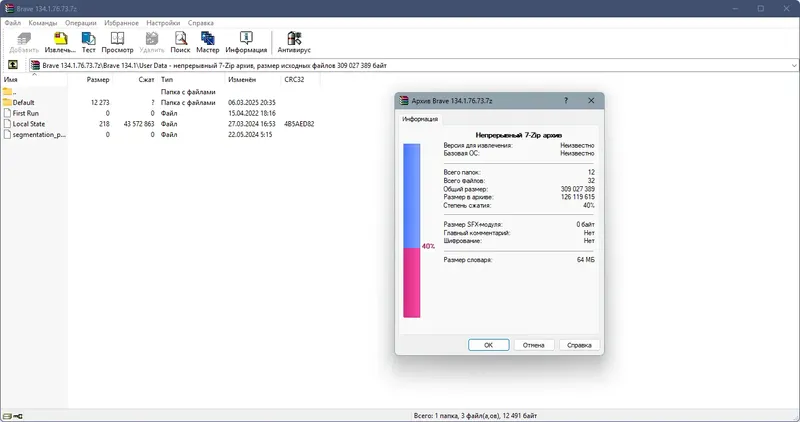Expand the address bar path dropdown
The image size is (800, 422).
794,65
